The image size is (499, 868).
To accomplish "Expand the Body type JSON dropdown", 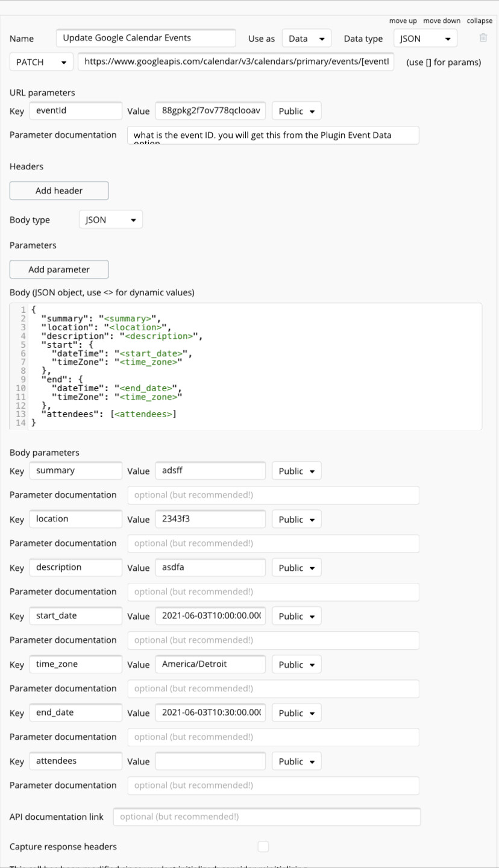I will pyautogui.click(x=110, y=220).
